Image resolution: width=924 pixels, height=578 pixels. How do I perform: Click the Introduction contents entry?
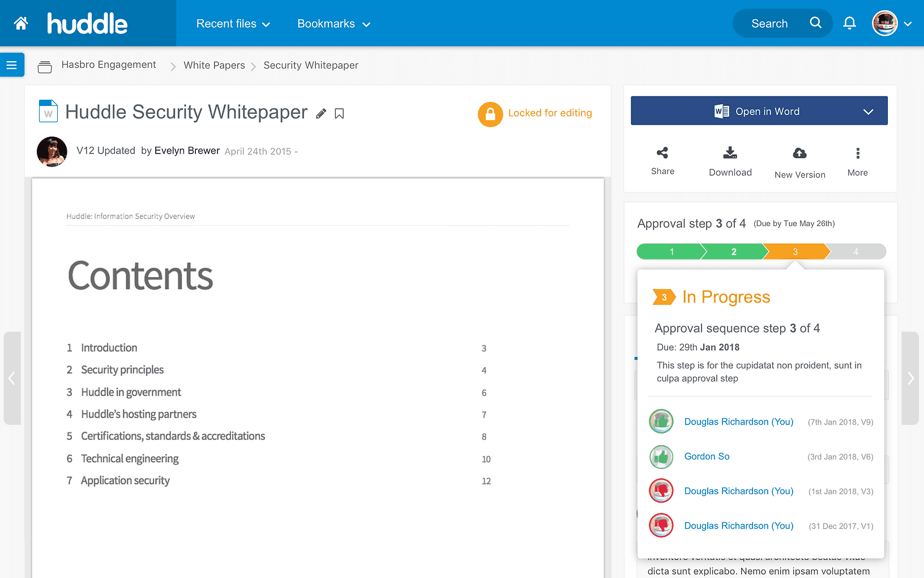coord(109,348)
